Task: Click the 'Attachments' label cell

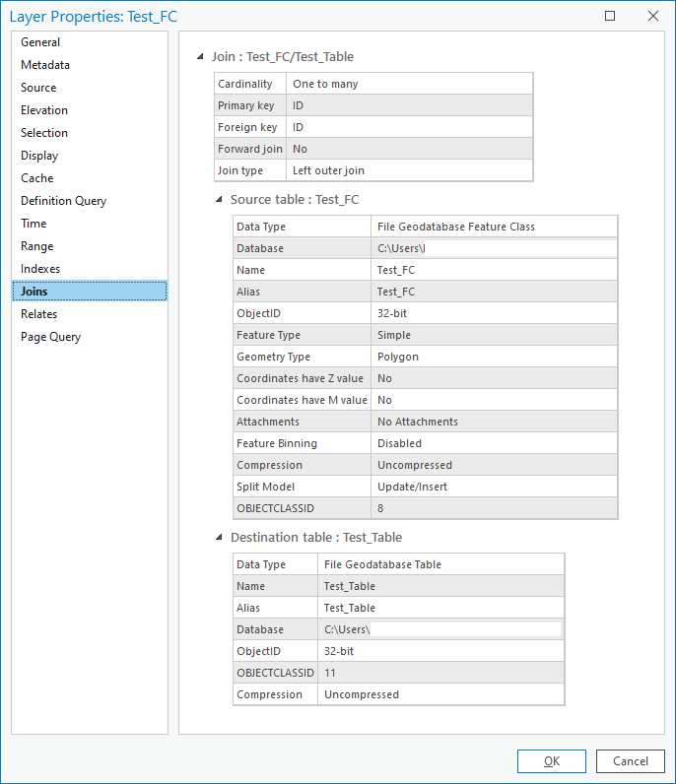Action: (x=303, y=422)
